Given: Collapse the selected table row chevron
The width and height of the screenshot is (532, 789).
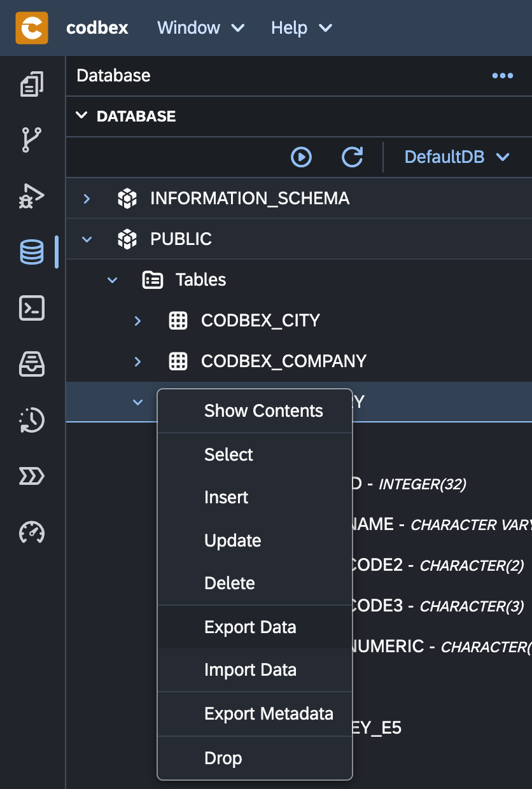Looking at the screenshot, I should (x=138, y=402).
